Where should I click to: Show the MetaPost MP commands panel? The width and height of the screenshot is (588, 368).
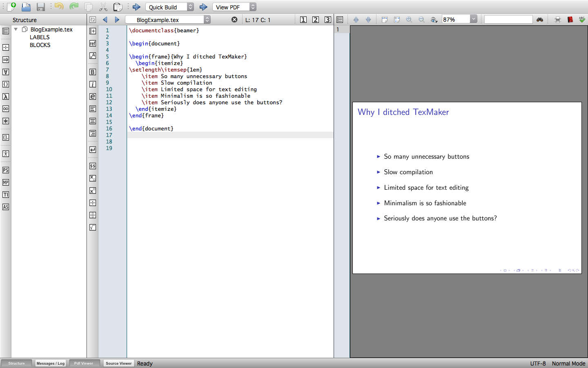click(x=6, y=182)
